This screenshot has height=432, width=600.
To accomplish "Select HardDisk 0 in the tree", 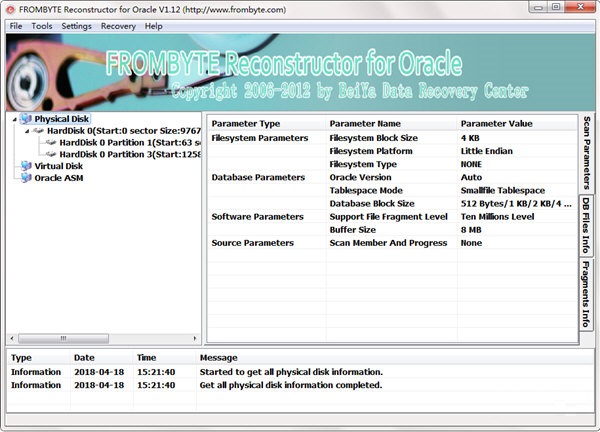I will (124, 131).
